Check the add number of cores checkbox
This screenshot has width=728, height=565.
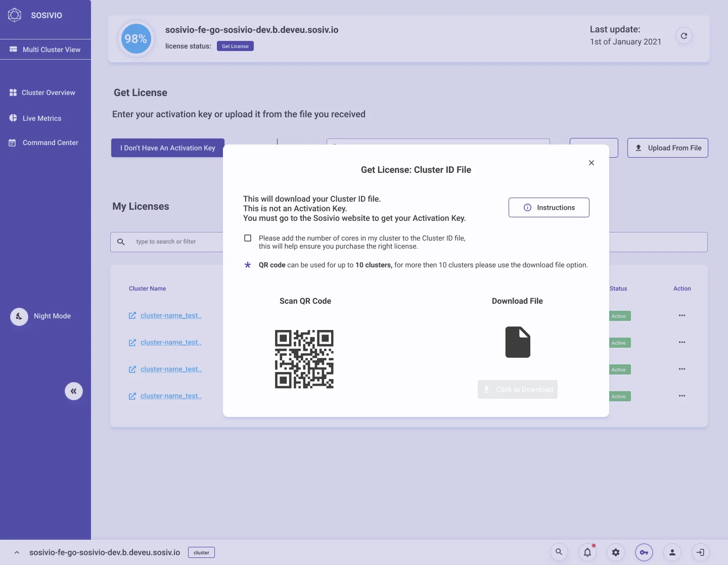click(x=248, y=238)
